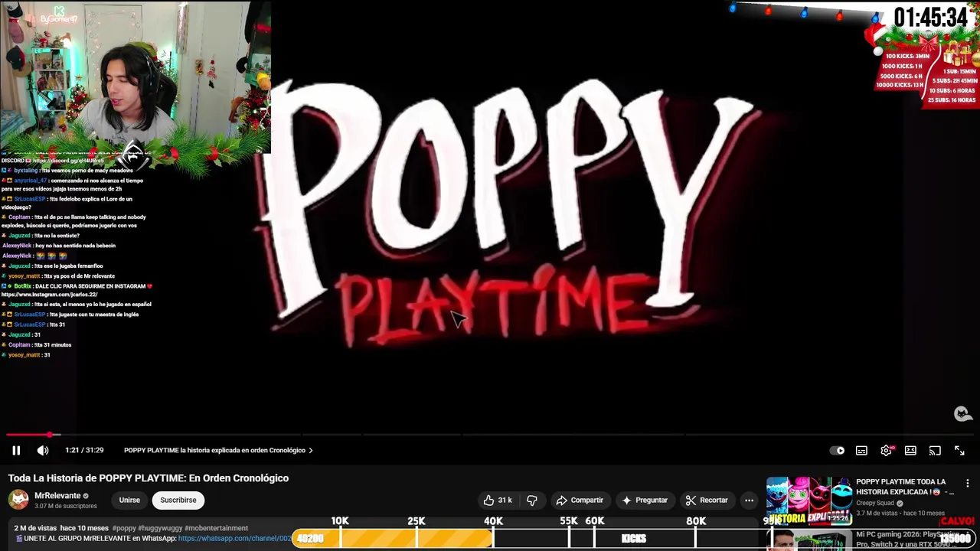The image size is (980, 551).
Task: Click the Suscribirse button
Action: coord(178,500)
